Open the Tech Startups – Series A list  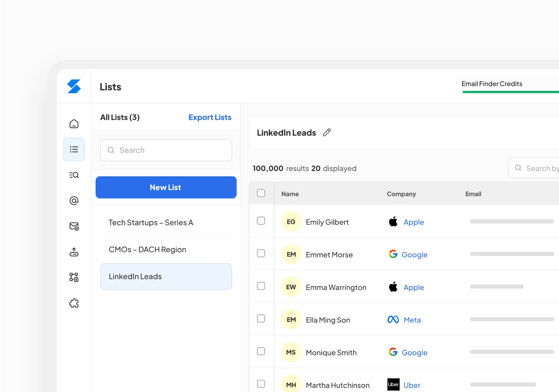[x=151, y=223]
